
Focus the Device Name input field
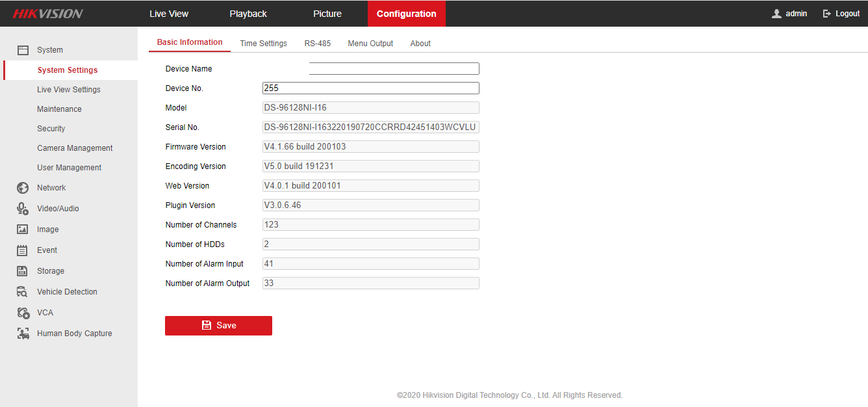[x=394, y=69]
